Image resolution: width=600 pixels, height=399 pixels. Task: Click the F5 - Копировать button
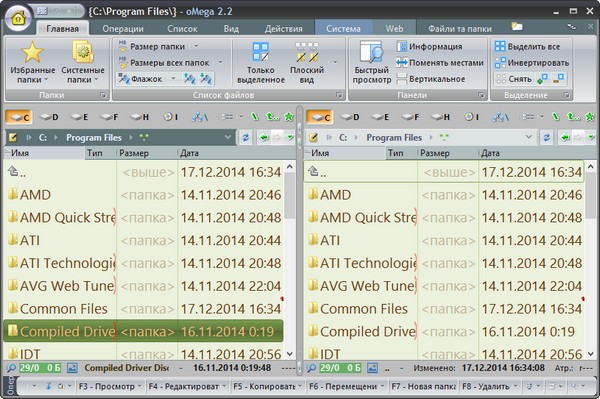(x=264, y=386)
